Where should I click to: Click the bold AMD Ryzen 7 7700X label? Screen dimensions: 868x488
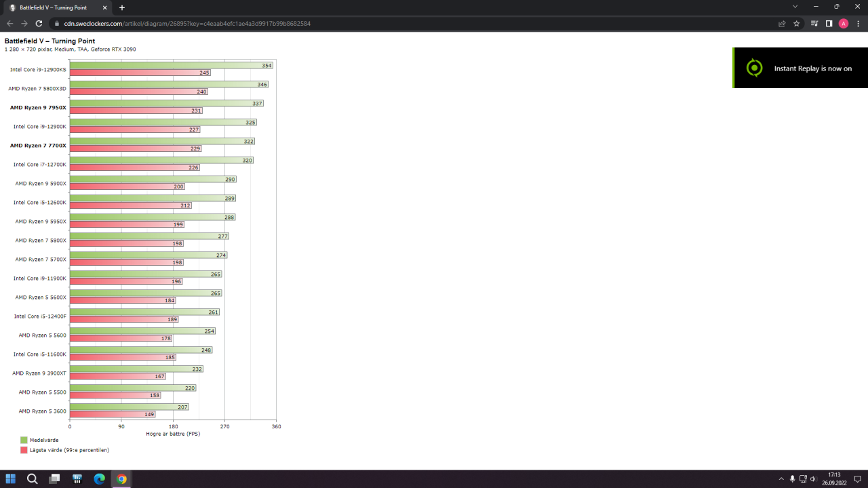coord(38,145)
